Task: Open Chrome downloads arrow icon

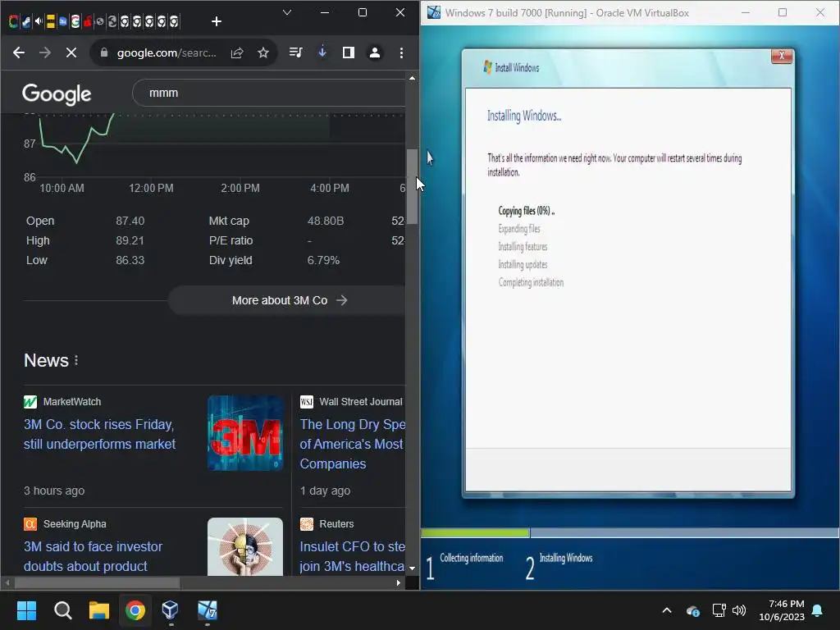Action: tap(322, 52)
